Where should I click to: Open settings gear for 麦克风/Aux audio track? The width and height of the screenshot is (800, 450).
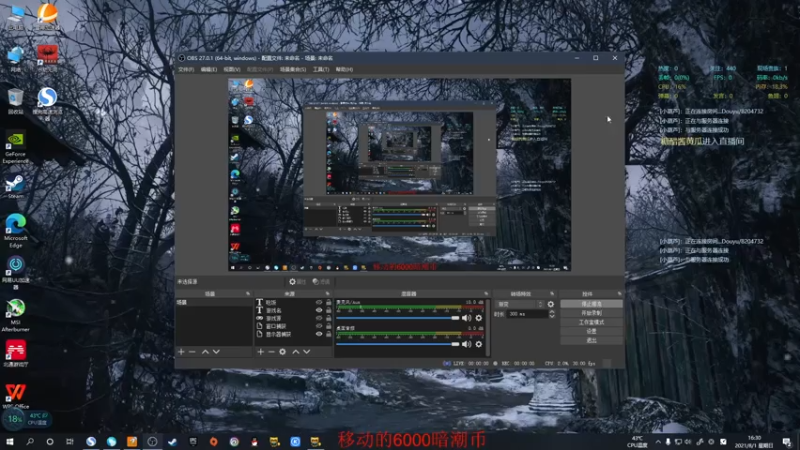coord(479,318)
